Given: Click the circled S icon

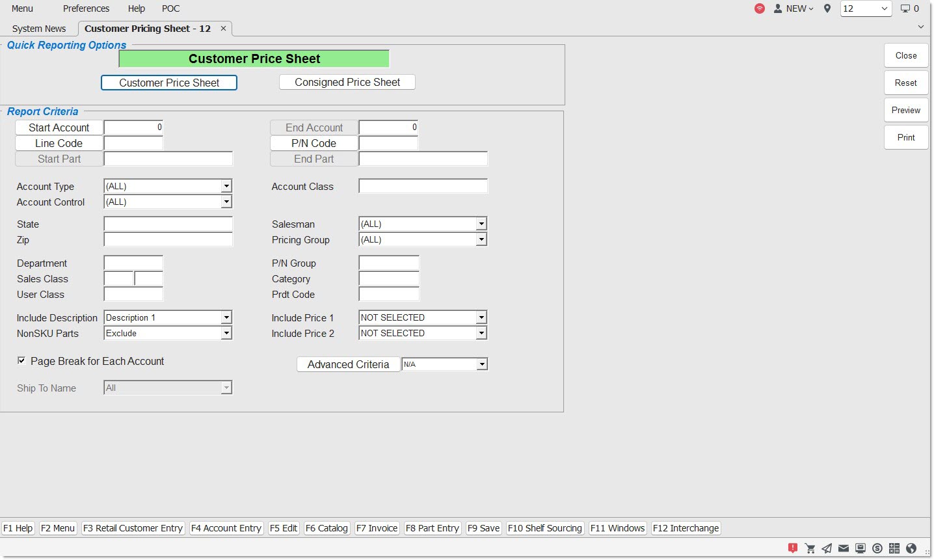Looking at the screenshot, I should pos(877,548).
